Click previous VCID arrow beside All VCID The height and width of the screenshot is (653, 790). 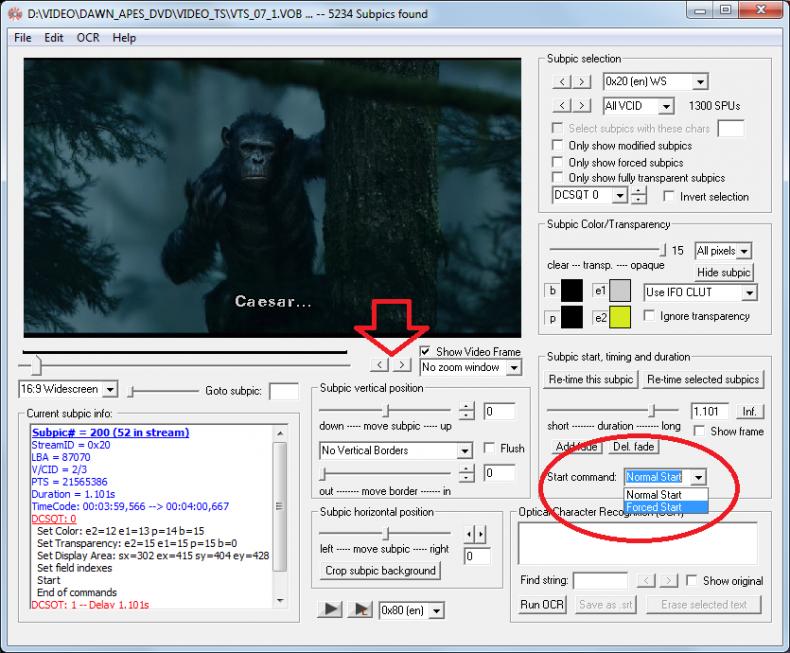click(x=562, y=105)
